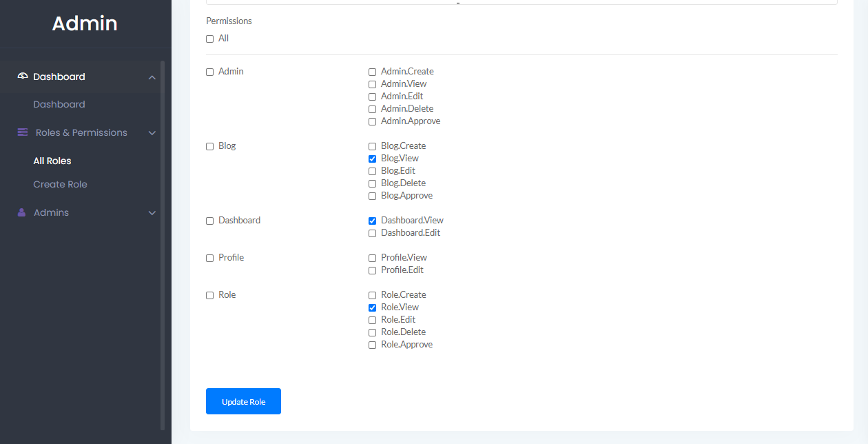
Task: Enable Admin.Create permission
Action: pos(373,72)
